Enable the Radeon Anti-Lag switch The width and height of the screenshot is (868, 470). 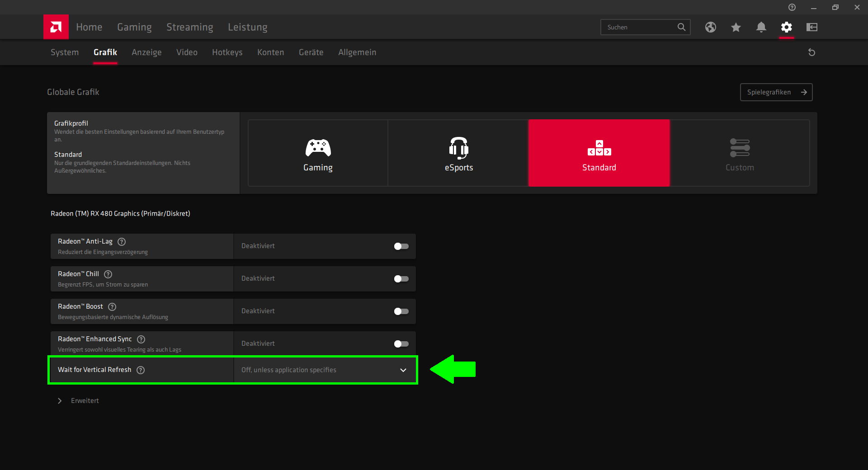401,246
